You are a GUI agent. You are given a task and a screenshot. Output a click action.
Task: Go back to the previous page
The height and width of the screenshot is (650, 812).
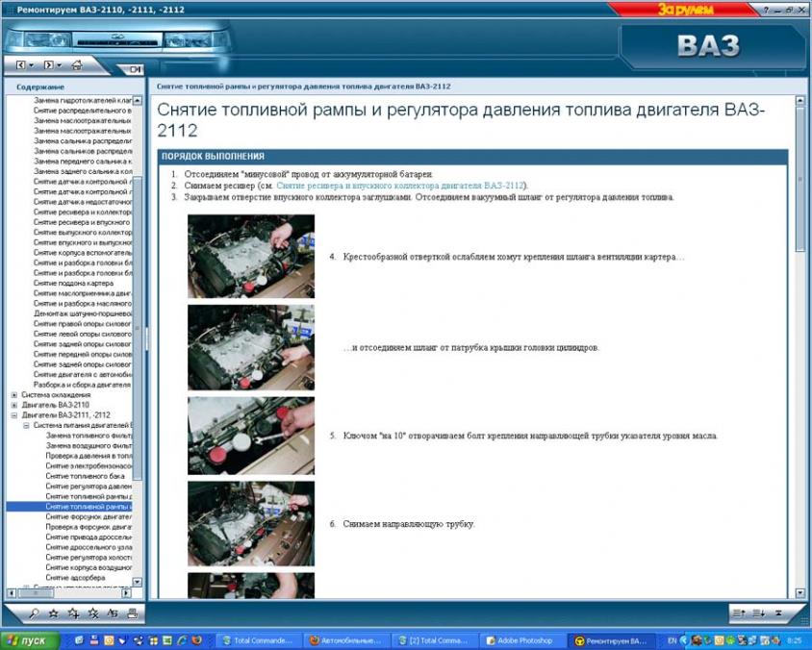[x=21, y=65]
